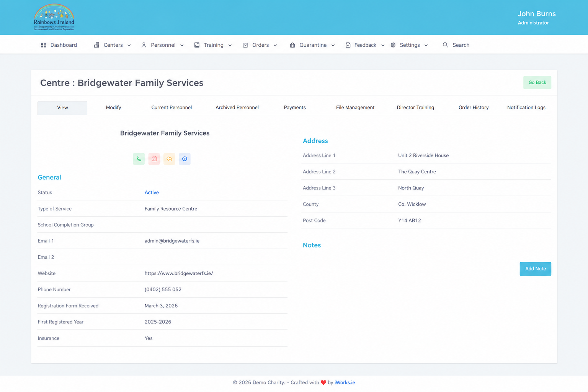The image size is (588, 392).
Task: Click the green phone icon button
Action: [139, 159]
